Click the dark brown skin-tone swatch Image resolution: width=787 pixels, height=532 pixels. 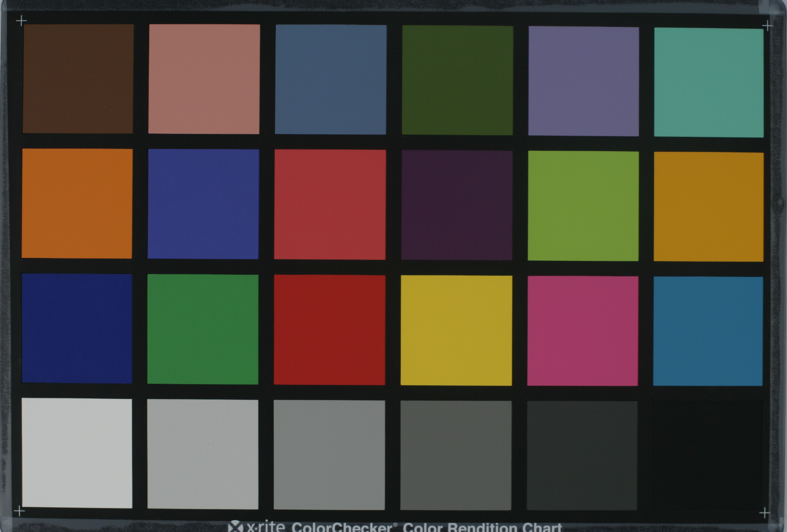pos(78,79)
